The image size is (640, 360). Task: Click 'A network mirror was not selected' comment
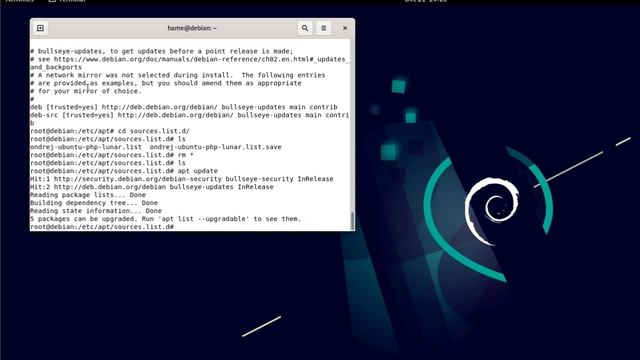click(x=178, y=75)
